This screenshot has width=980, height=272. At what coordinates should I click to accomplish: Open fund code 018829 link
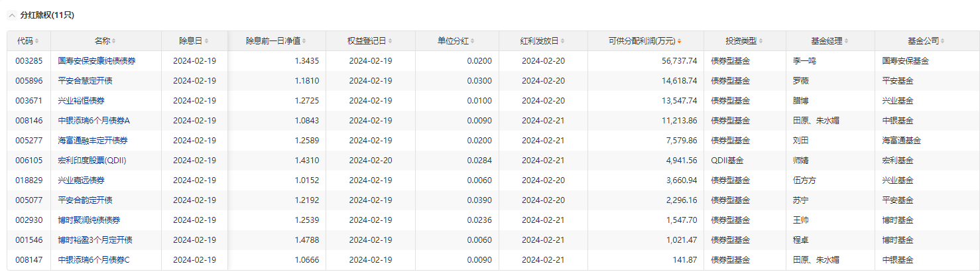click(29, 180)
